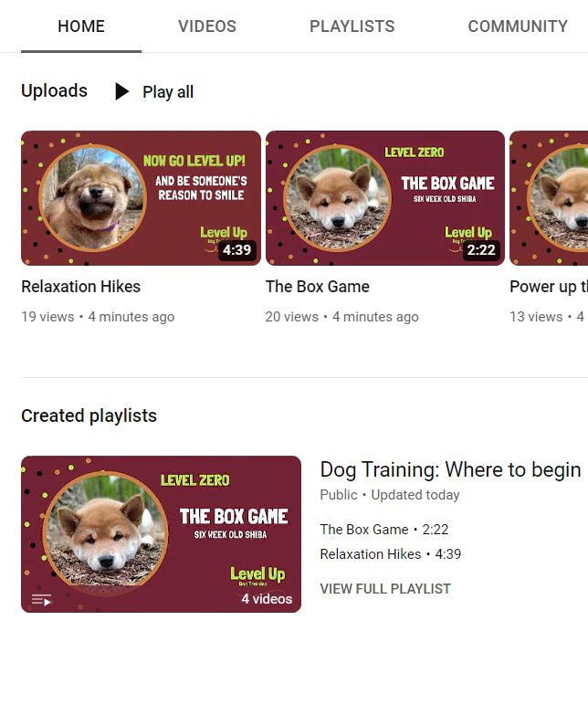
Task: Open the Dog Training: Where to begin title
Action: pos(450,469)
